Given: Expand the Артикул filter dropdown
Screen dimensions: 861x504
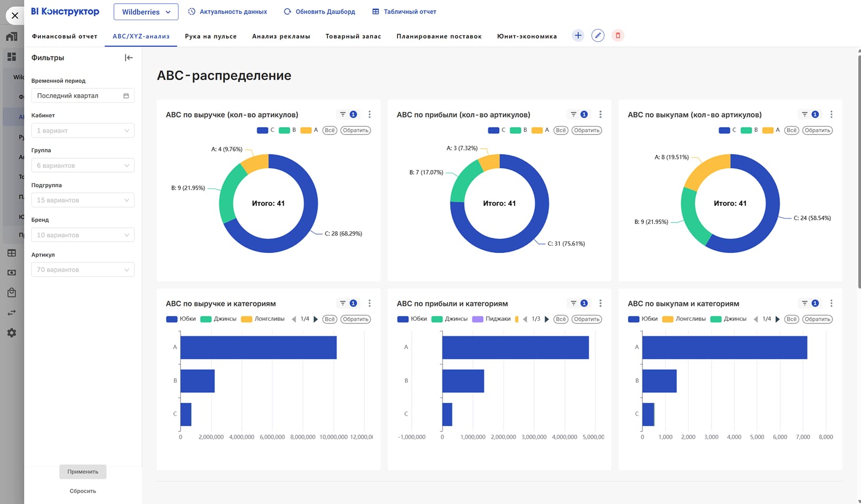Looking at the screenshot, I should coord(83,270).
